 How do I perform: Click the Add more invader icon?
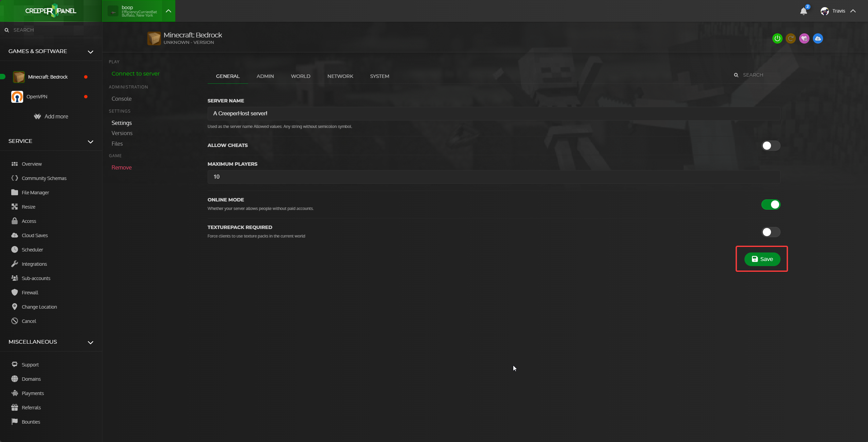pos(37,116)
